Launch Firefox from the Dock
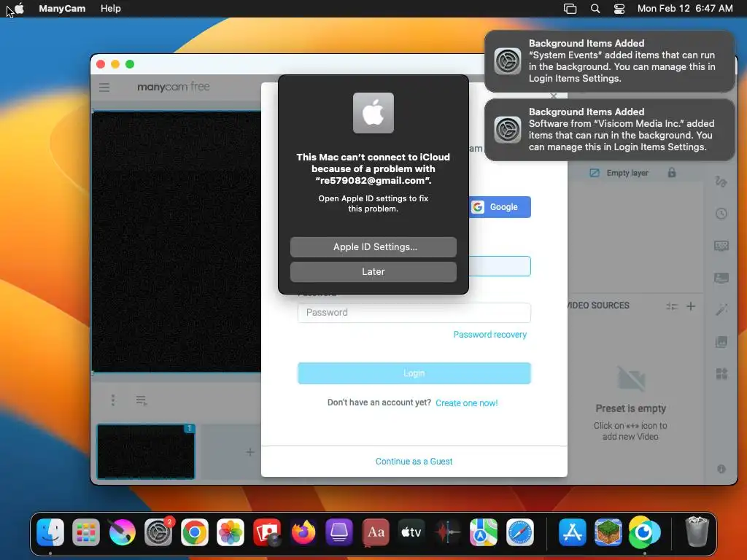 coord(303,532)
